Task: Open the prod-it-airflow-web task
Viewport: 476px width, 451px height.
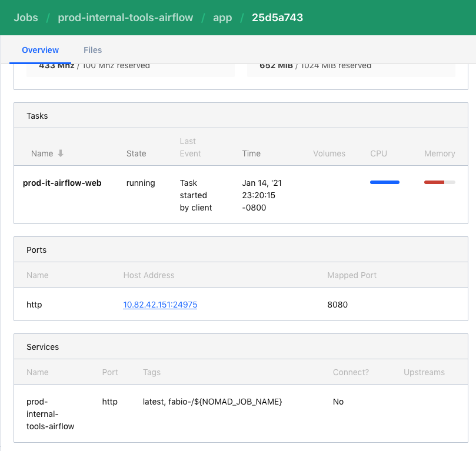Action: pyautogui.click(x=62, y=183)
